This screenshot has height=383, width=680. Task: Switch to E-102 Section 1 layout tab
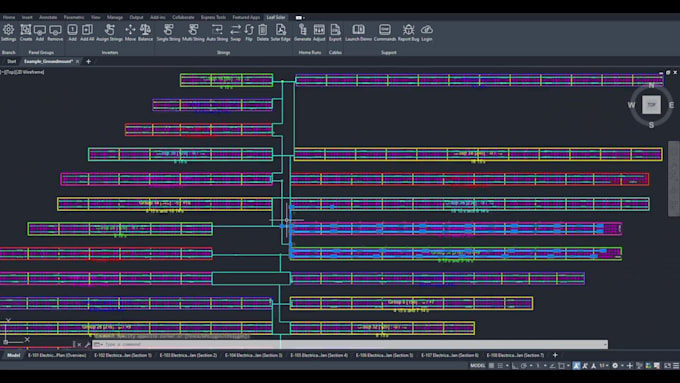click(x=123, y=355)
